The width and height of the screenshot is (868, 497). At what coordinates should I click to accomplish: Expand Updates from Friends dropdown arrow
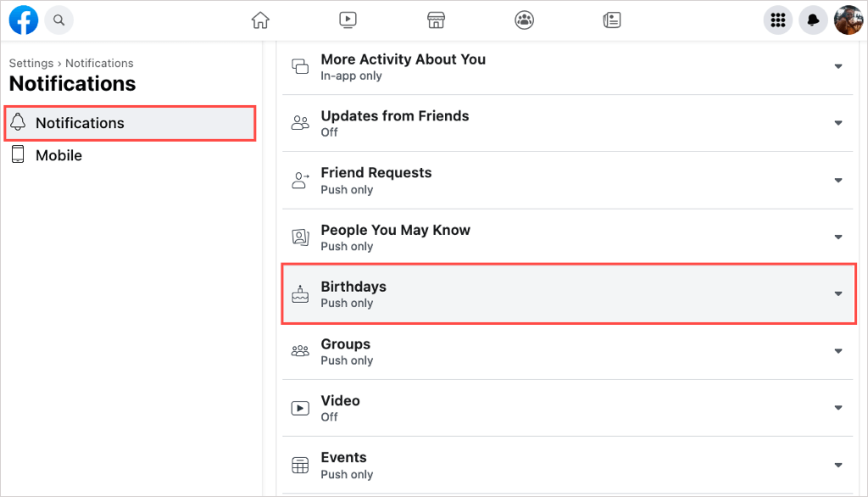[838, 124]
